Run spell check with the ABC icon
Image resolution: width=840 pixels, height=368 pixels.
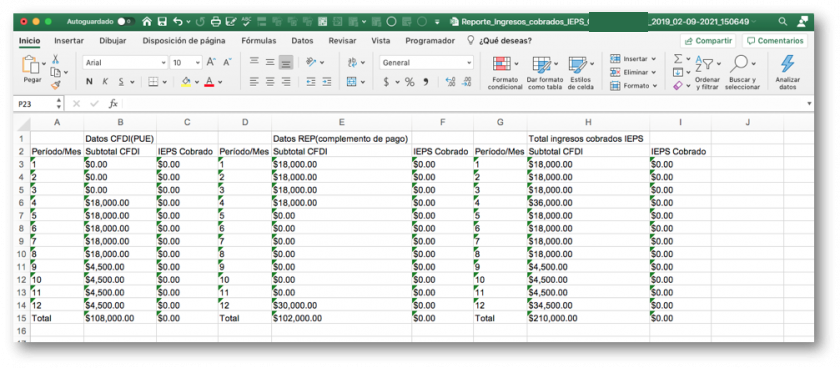tap(246, 22)
